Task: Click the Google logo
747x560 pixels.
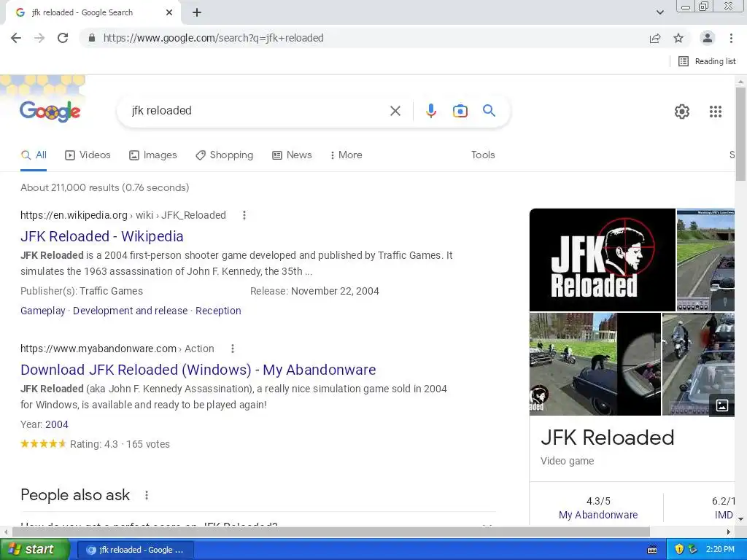Action: pos(50,112)
